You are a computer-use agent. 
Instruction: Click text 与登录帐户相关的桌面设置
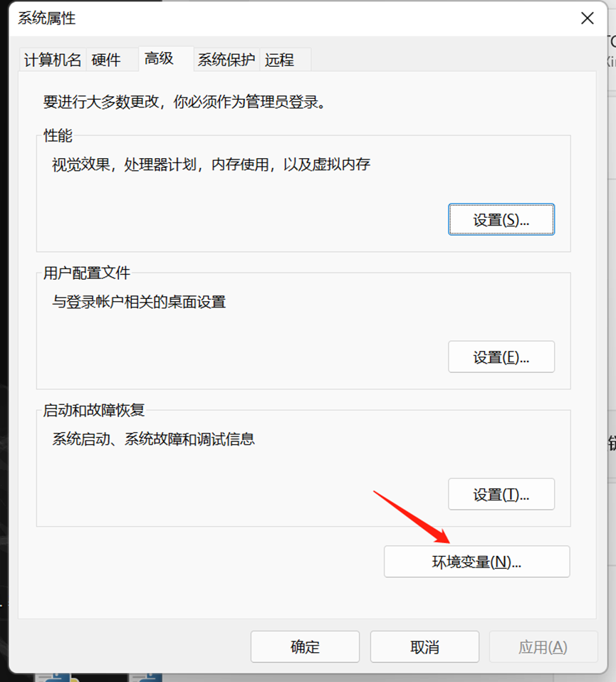pos(139,302)
